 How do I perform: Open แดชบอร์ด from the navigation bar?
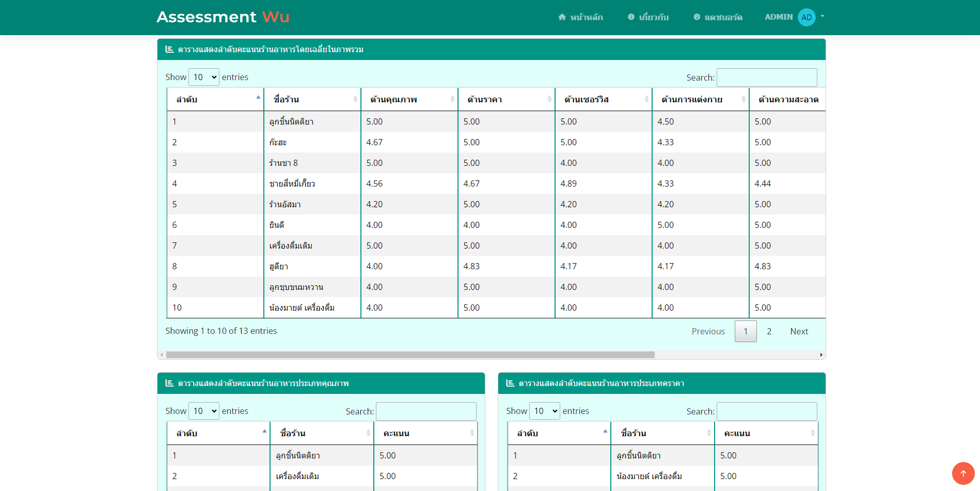tap(718, 17)
